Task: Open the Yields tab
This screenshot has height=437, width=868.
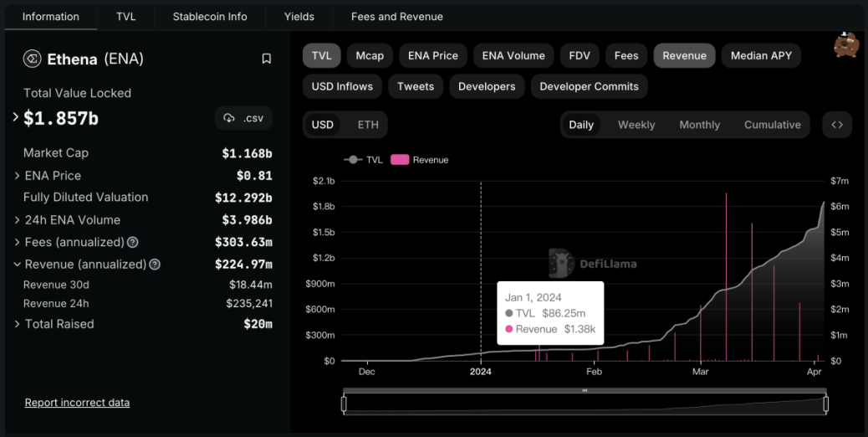Action: click(x=299, y=17)
